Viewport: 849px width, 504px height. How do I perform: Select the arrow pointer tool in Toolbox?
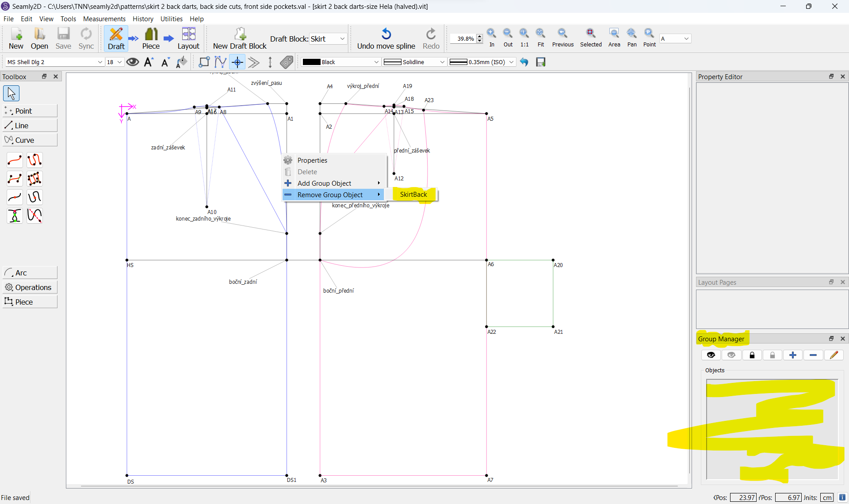click(x=11, y=93)
